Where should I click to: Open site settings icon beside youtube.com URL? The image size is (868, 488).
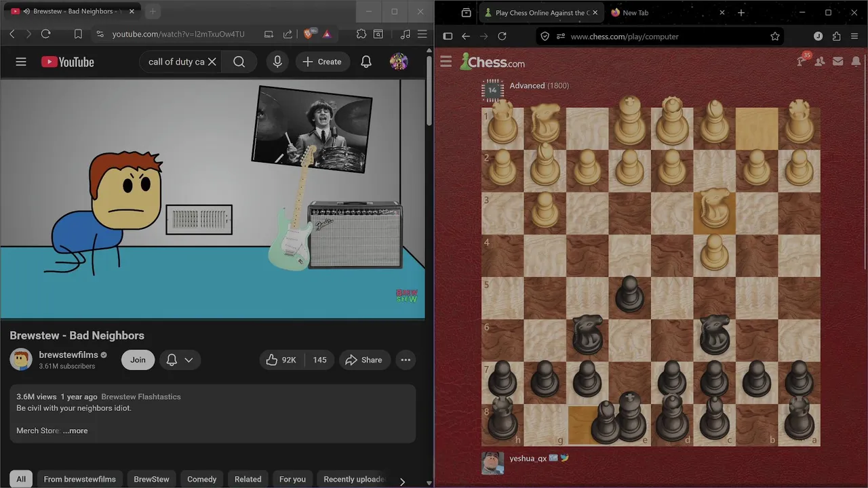(100, 34)
